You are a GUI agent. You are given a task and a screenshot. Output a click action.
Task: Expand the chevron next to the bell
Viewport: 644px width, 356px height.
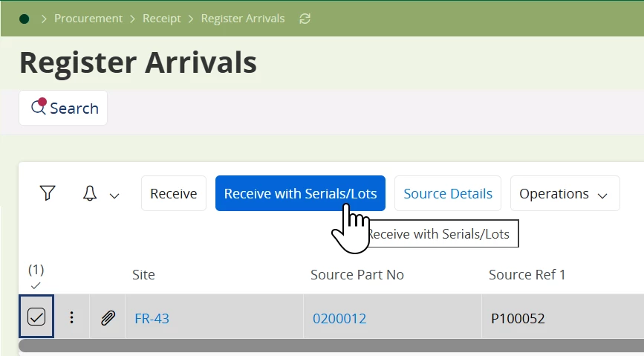pos(114,195)
